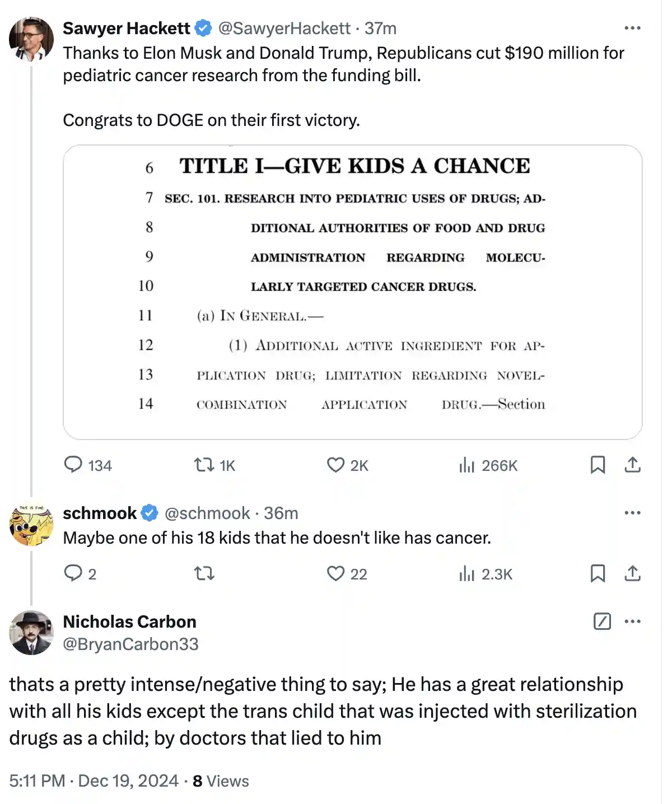Open Nicholas Carbon's profile avatar
This screenshot has width=672, height=804.
coord(31,633)
